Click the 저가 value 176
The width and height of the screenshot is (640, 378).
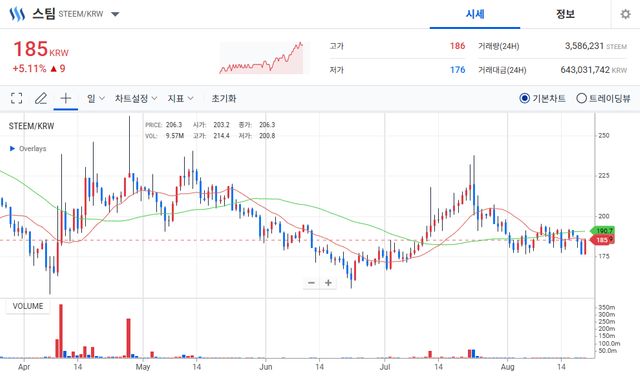click(458, 70)
